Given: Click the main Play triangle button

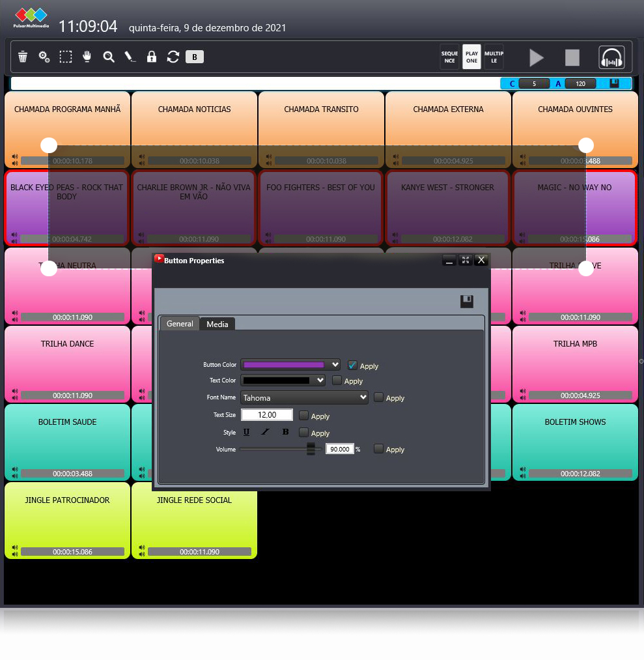Looking at the screenshot, I should tap(537, 58).
